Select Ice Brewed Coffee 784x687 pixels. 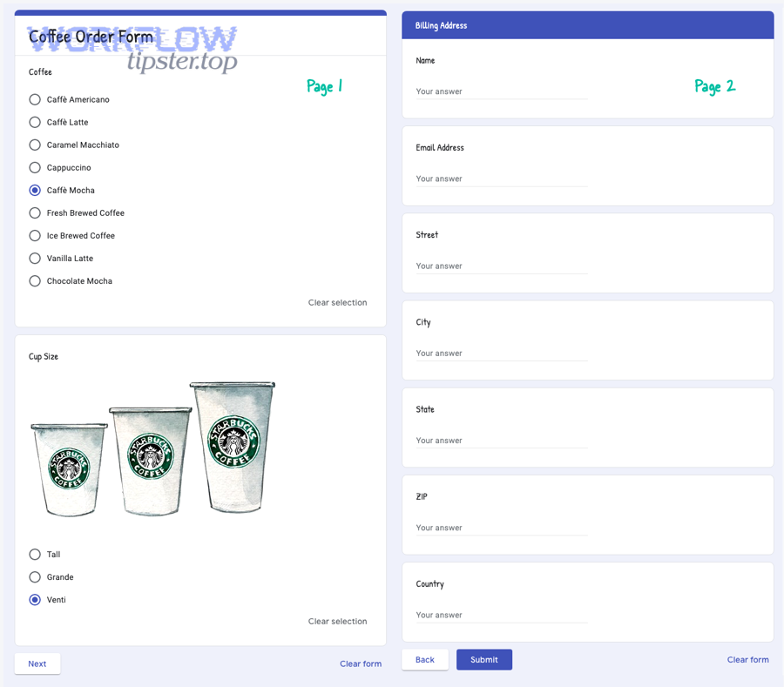point(35,235)
